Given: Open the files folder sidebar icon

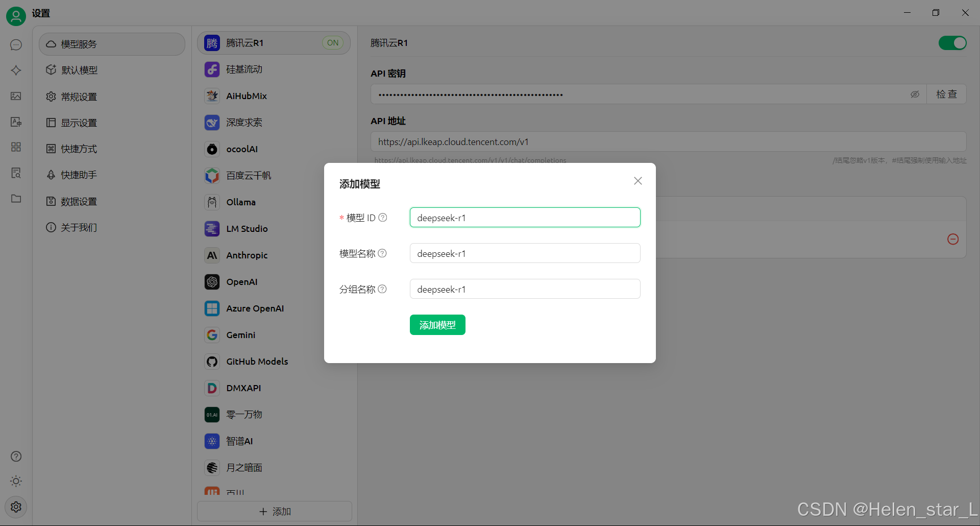Looking at the screenshot, I should point(16,198).
